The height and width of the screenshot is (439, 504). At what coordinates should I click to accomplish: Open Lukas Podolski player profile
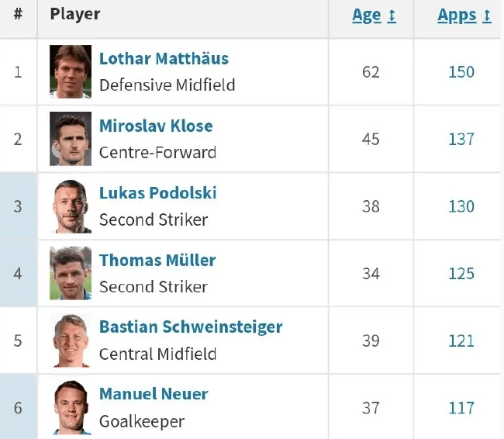click(x=158, y=193)
